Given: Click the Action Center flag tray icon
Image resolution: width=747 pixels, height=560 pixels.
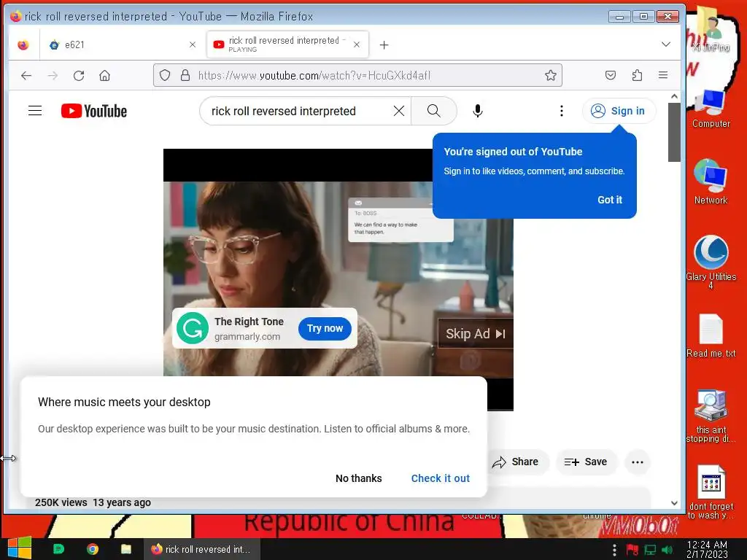Looking at the screenshot, I should pyautogui.click(x=632, y=550).
